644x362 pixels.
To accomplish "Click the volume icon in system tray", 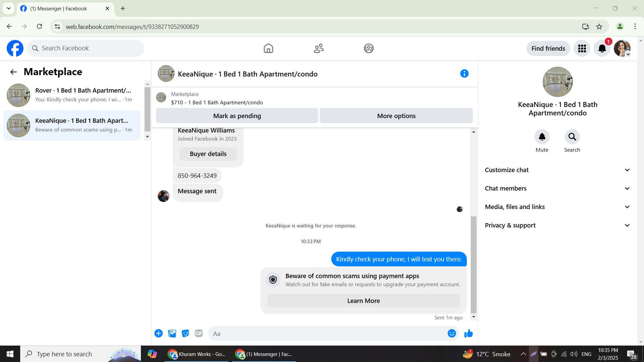I will (x=574, y=354).
